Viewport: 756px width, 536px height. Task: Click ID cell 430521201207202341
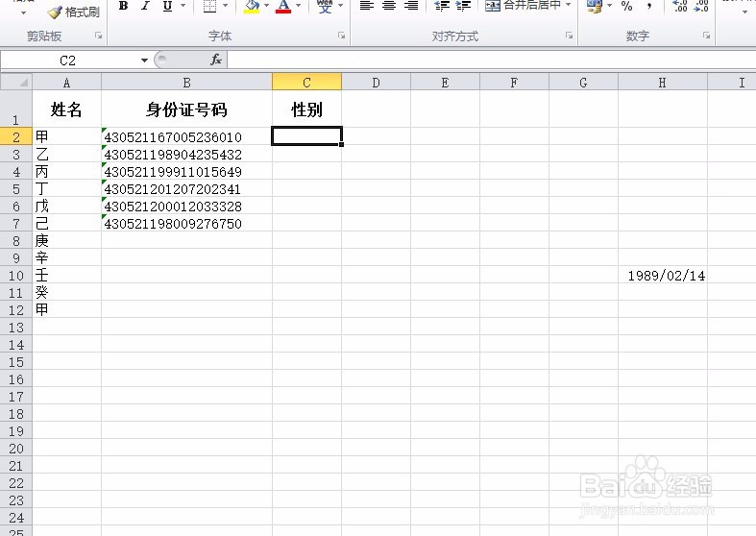click(186, 189)
